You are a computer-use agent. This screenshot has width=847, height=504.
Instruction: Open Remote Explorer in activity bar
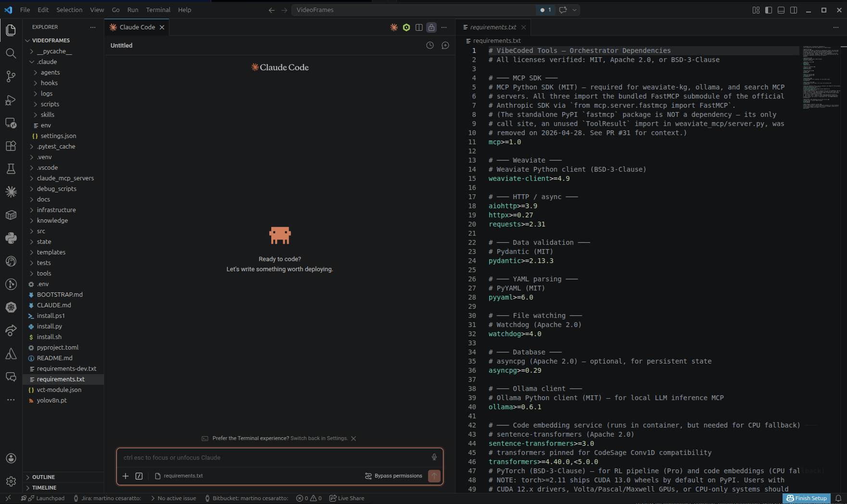point(11,123)
